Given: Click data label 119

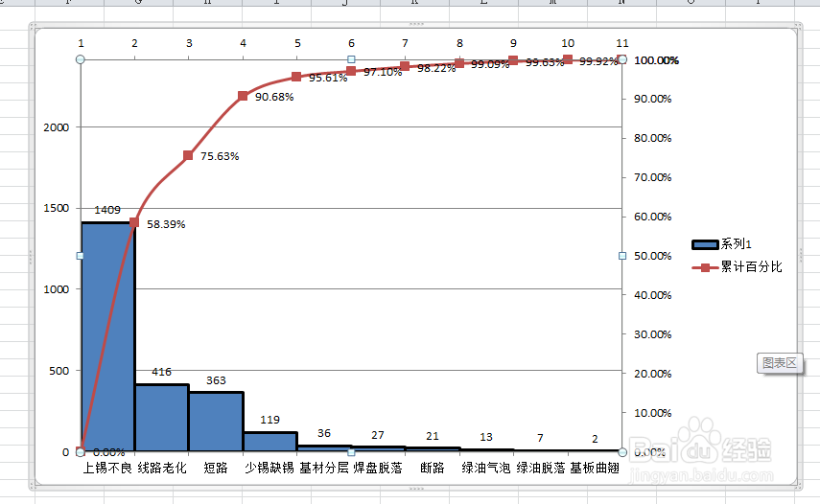Looking at the screenshot, I should click(269, 420).
